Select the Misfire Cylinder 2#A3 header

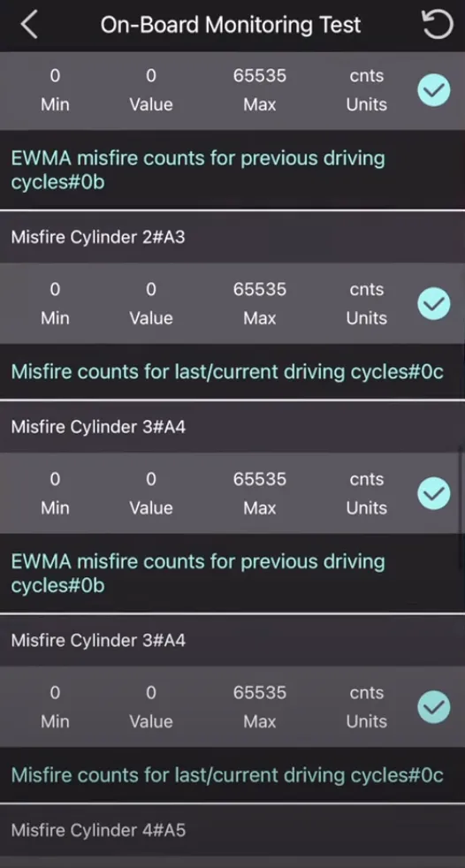point(232,237)
